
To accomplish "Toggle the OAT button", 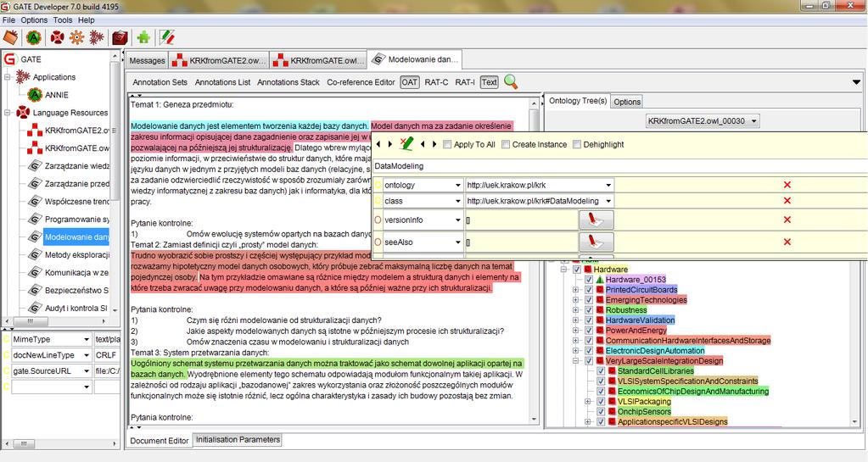I will click(x=409, y=82).
